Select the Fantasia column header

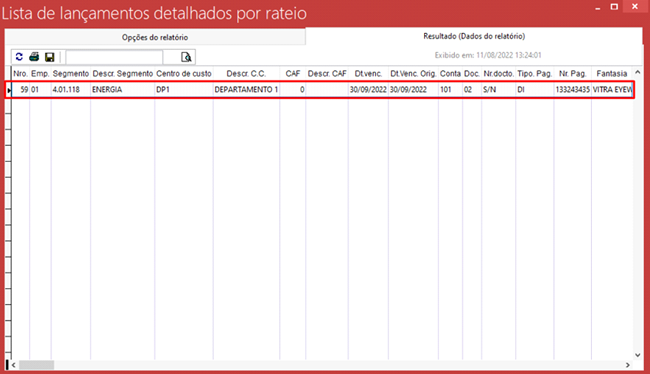612,74
